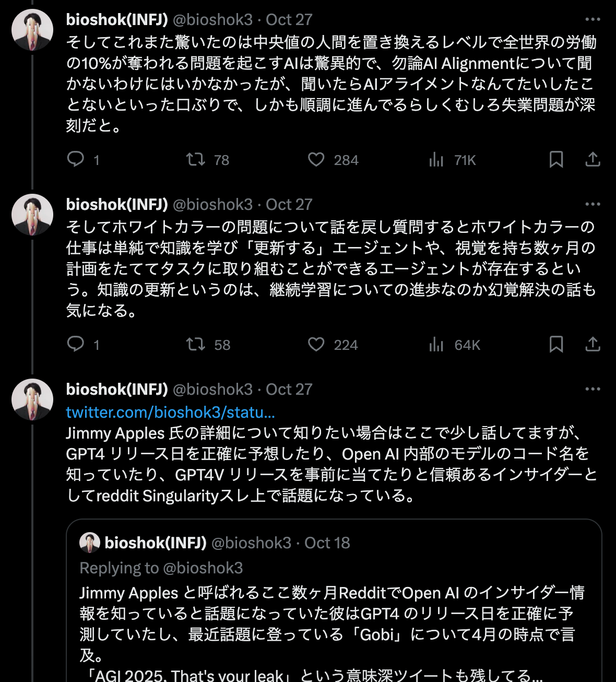Open more options for the first tweet
Screen dimensions: 616x682
tap(593, 20)
